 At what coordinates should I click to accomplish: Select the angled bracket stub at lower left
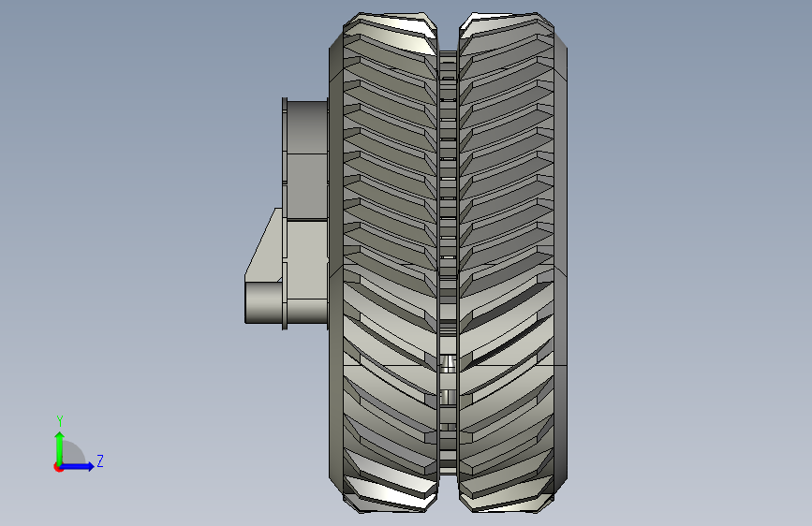263,267
